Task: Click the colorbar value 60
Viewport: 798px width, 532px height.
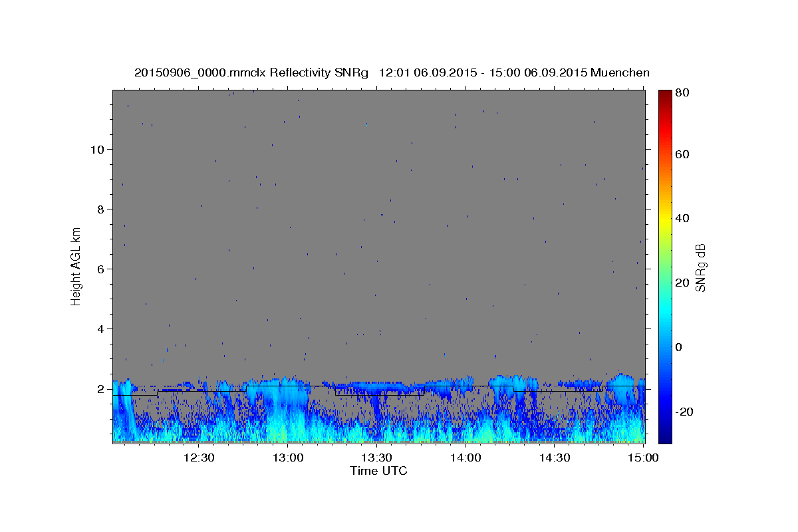Action: 682,154
